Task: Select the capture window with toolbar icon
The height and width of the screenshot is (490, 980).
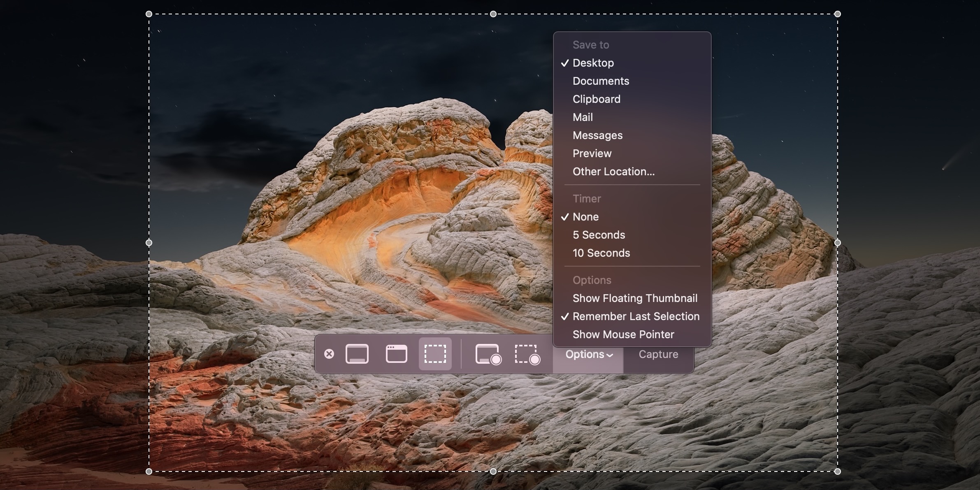Action: pos(396,354)
